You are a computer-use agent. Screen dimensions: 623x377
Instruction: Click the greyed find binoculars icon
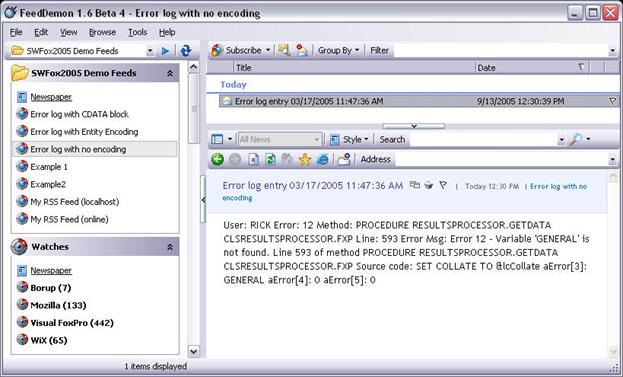pos(287,159)
